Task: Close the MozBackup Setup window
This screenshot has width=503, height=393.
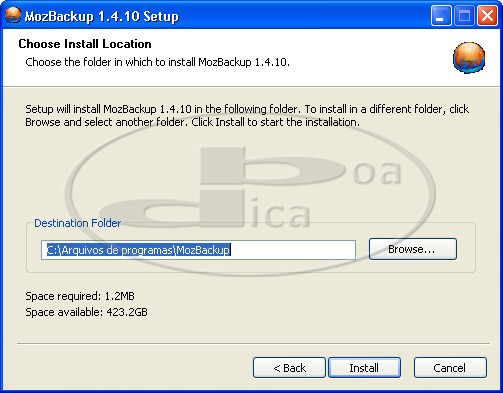Action: (x=487, y=16)
